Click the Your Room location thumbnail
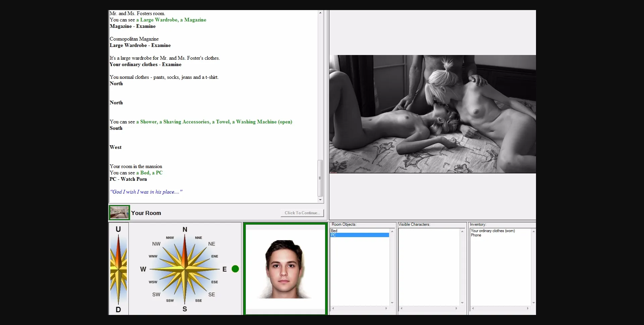The height and width of the screenshot is (325, 644). pyautogui.click(x=119, y=213)
